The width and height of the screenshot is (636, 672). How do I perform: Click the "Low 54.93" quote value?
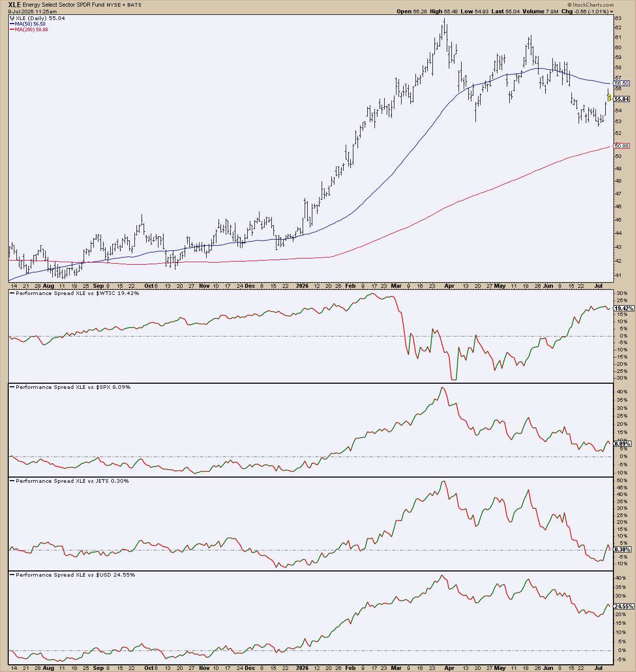tap(474, 11)
